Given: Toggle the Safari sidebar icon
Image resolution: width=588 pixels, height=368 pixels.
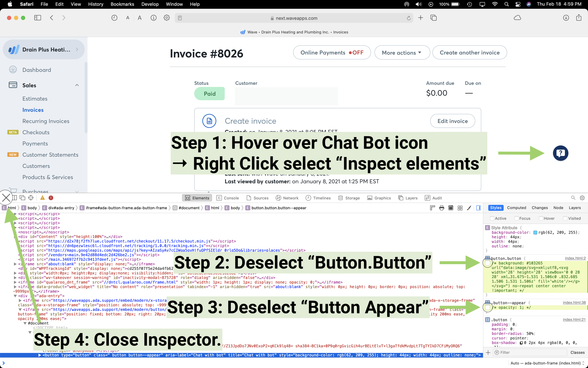Looking at the screenshot, I should coord(38,18).
